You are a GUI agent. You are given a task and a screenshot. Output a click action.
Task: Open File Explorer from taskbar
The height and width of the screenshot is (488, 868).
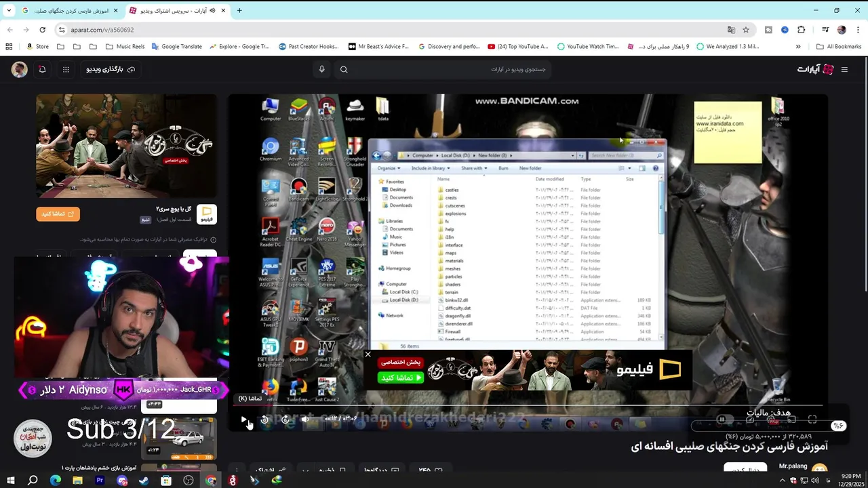pos(77,480)
